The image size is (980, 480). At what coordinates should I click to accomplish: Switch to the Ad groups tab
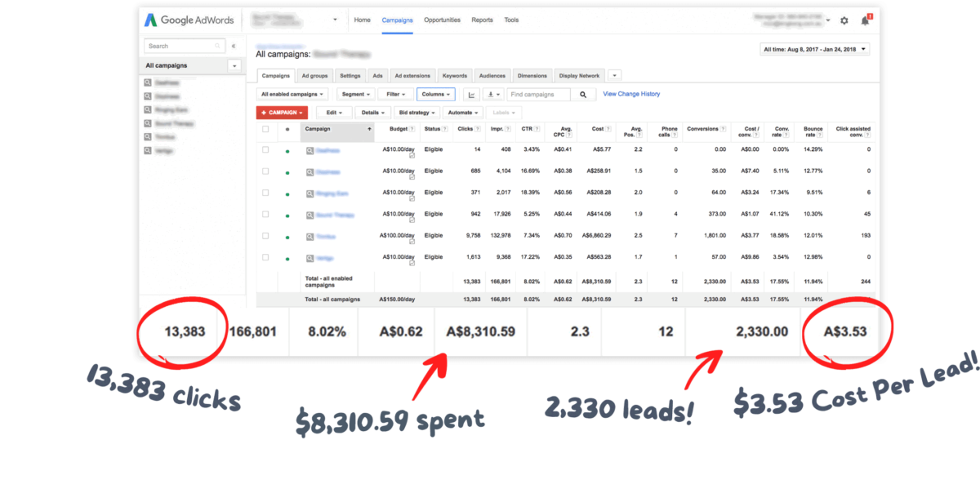[314, 76]
